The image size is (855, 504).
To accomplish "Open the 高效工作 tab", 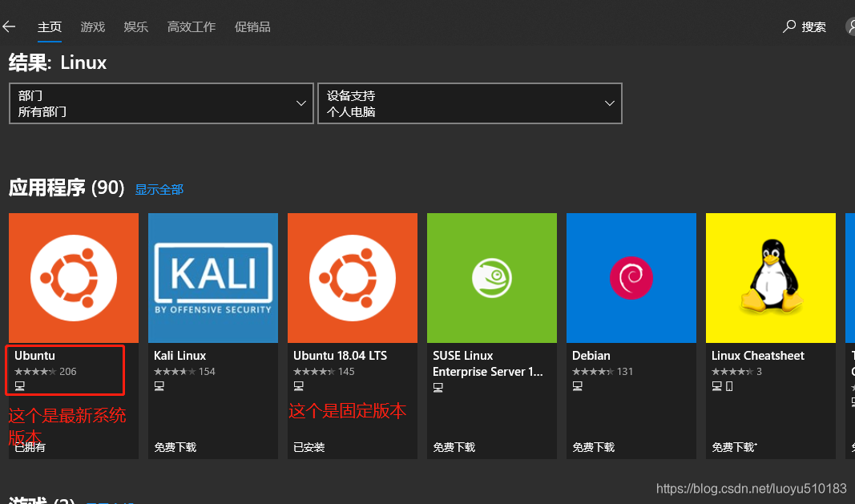I will coord(192,26).
